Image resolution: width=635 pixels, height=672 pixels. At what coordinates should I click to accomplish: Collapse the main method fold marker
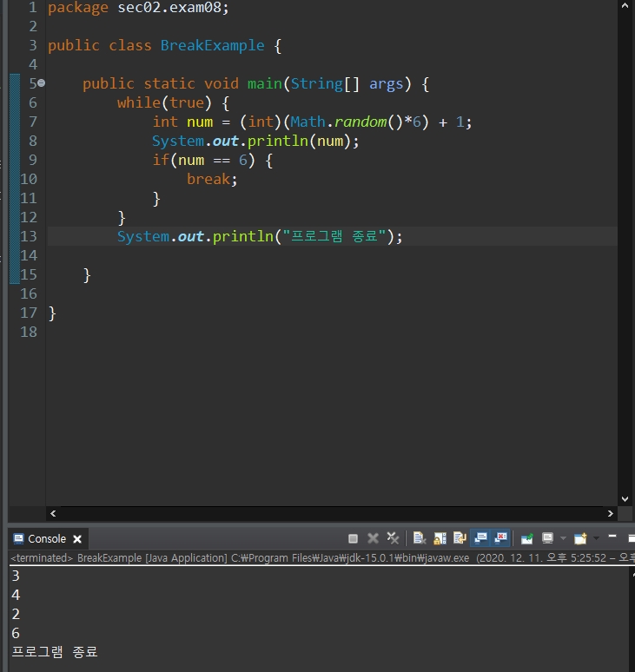[x=41, y=83]
